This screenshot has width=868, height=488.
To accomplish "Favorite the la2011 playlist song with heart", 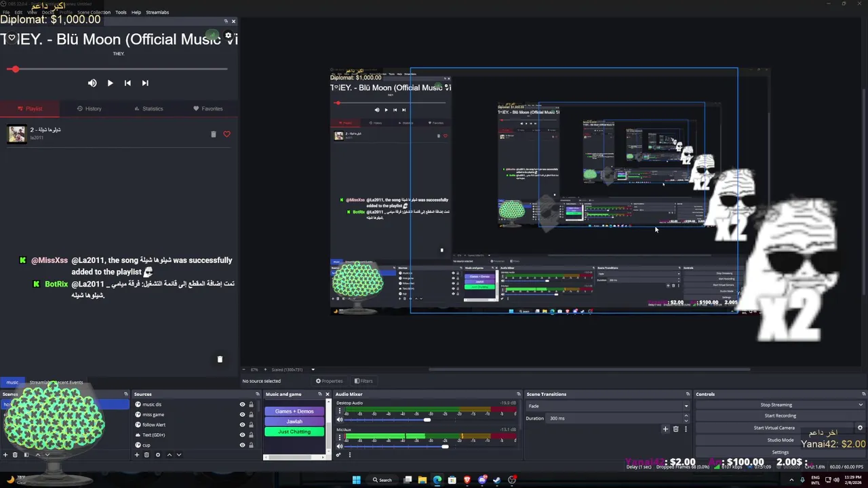I will [226, 134].
